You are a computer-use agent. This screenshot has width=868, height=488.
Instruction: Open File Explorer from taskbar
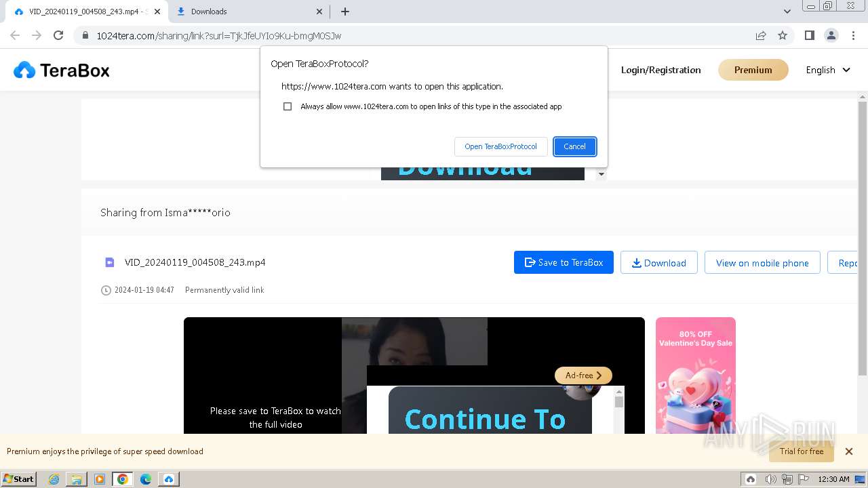pyautogui.click(x=77, y=479)
